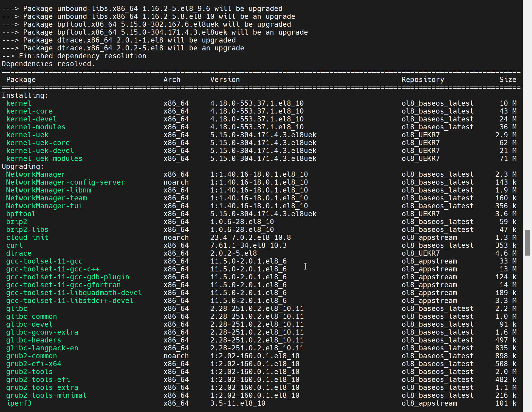The width and height of the screenshot is (532, 412).
Task: Click the curl package name
Action: (x=15, y=245)
